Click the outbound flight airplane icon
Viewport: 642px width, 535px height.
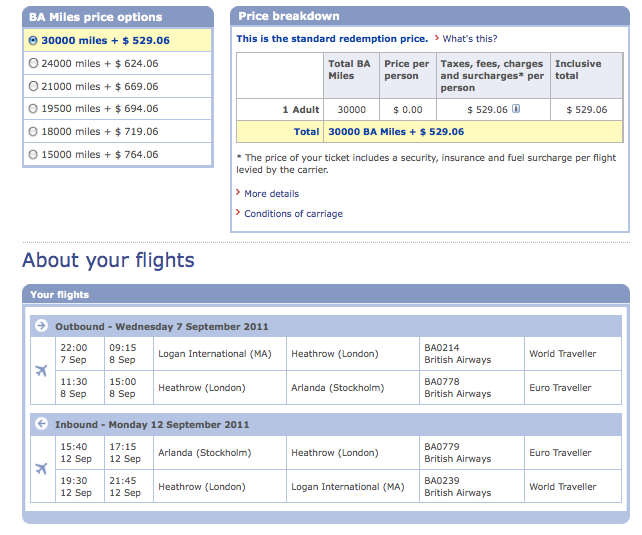pyautogui.click(x=41, y=371)
